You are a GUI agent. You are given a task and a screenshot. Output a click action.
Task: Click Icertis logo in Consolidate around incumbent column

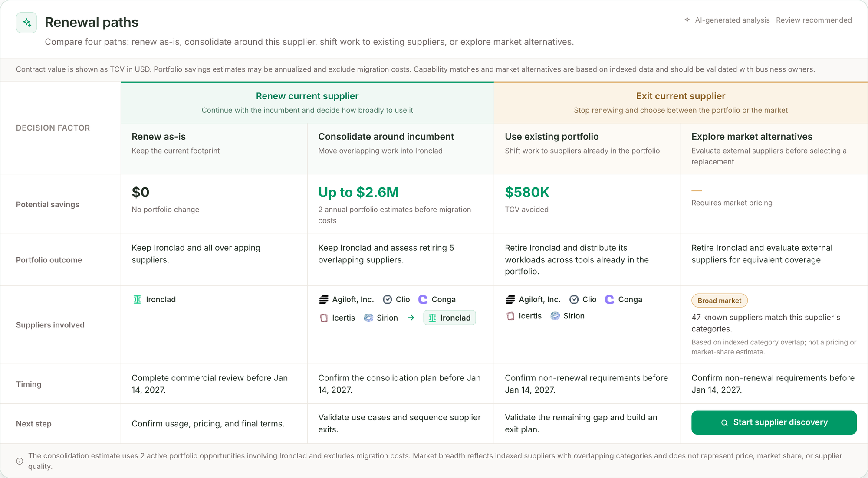[x=324, y=318]
